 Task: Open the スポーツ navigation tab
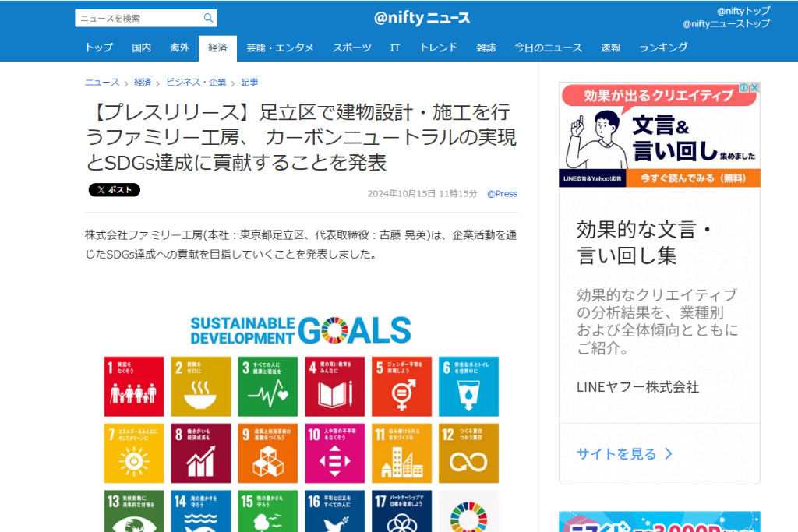click(351, 48)
